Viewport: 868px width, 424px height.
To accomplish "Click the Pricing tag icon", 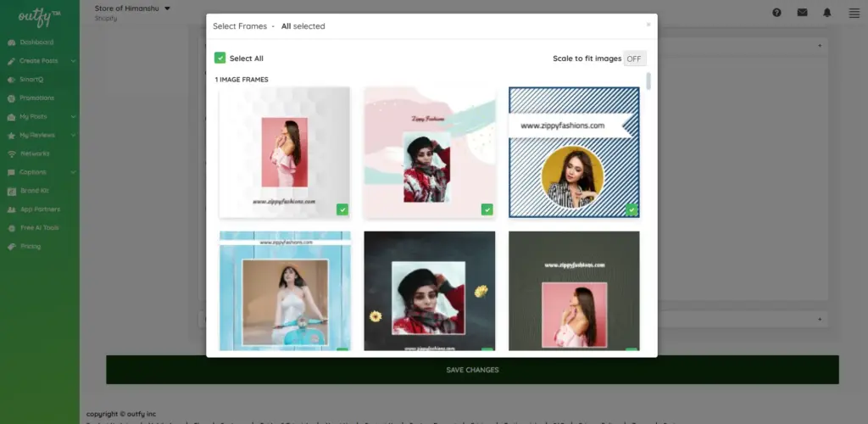I will pos(12,247).
